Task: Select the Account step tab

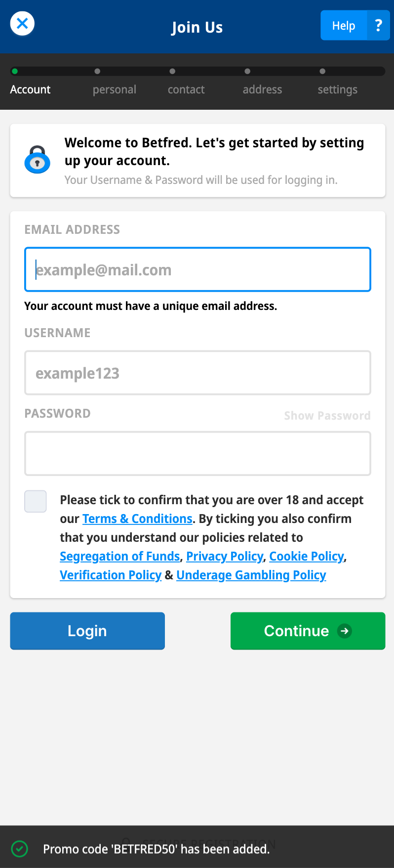Action: pyautogui.click(x=30, y=89)
